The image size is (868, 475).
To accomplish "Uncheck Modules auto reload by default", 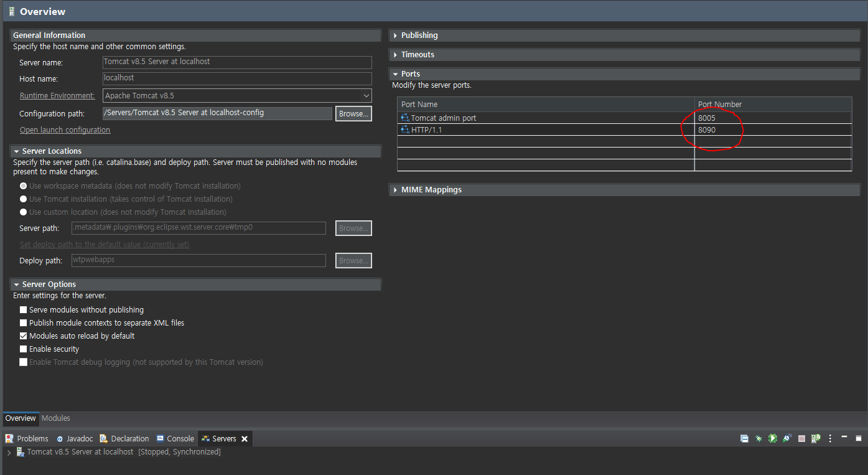I will (23, 336).
